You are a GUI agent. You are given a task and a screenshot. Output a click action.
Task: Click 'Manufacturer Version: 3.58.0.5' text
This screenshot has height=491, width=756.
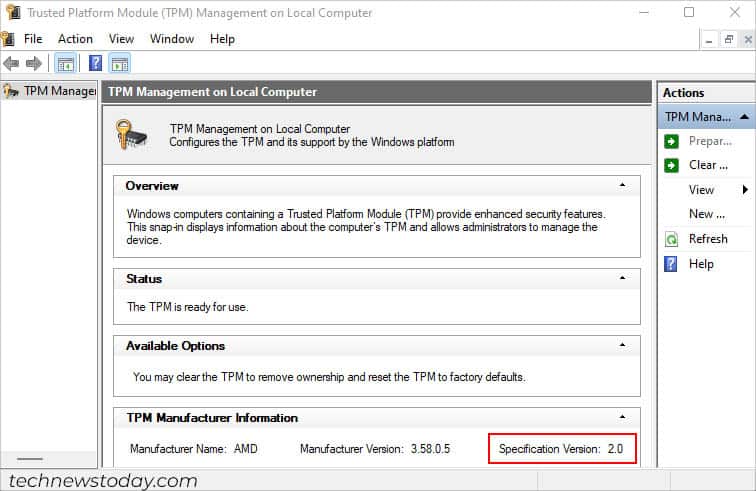click(x=375, y=449)
